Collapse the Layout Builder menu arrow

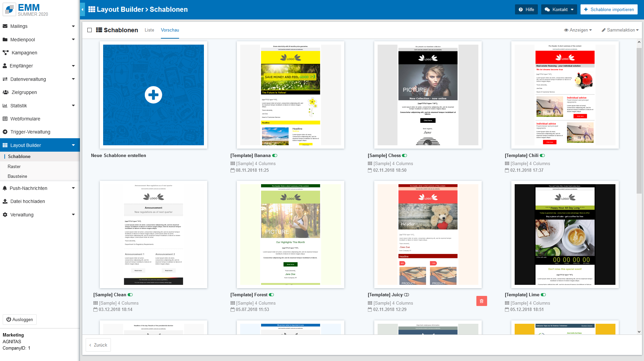click(73, 145)
